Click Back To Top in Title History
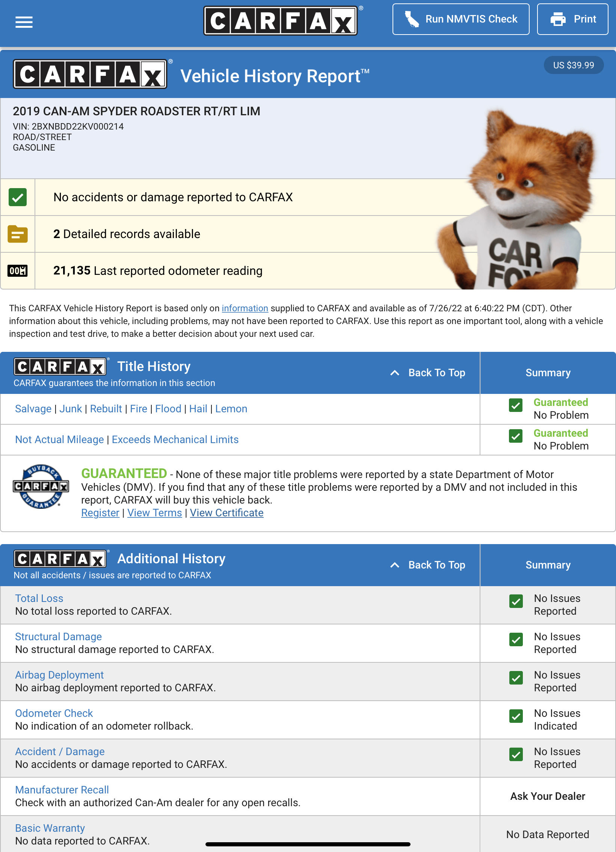The height and width of the screenshot is (852, 616). pyautogui.click(x=428, y=372)
